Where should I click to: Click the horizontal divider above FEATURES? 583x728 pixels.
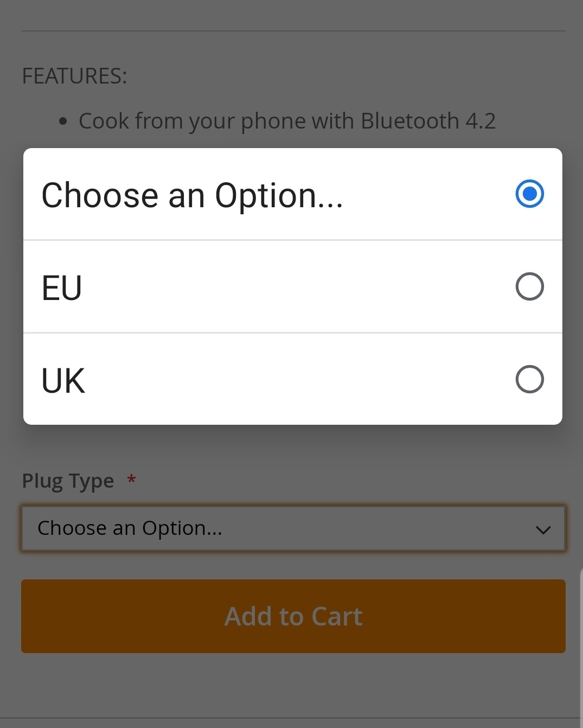pos(293,31)
